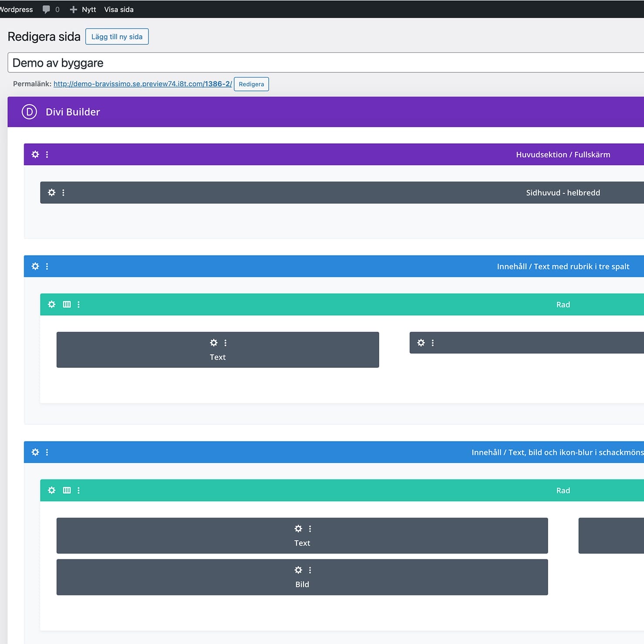Expand three-dot menu on Huvudsektion section

point(47,155)
